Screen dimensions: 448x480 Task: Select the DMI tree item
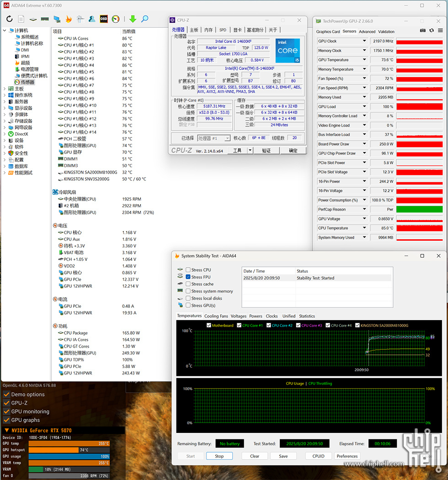[x=22, y=50]
